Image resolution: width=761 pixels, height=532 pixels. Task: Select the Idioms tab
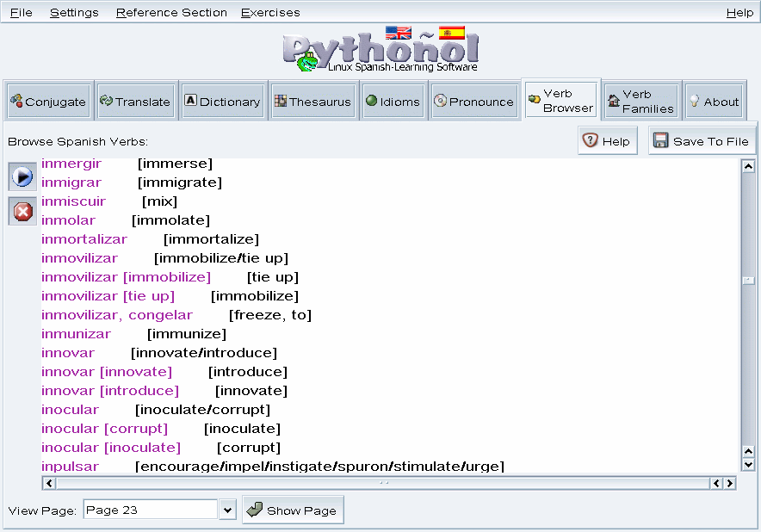[393, 102]
